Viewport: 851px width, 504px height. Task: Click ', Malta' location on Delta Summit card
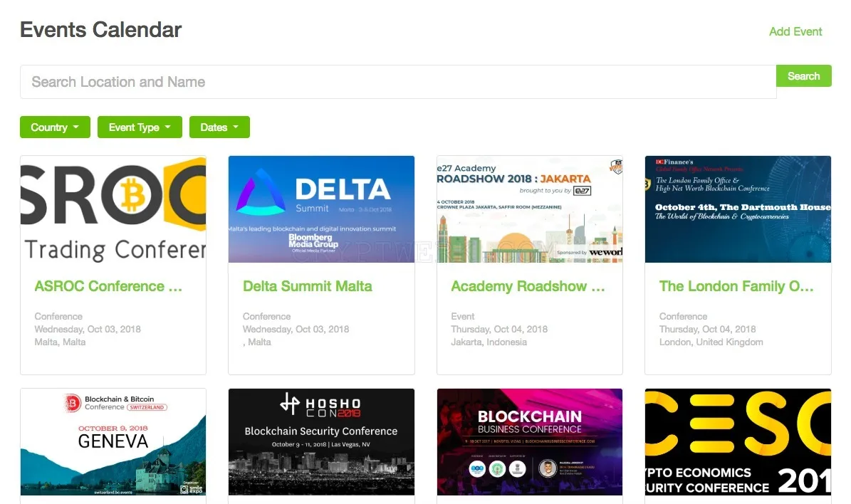256,342
